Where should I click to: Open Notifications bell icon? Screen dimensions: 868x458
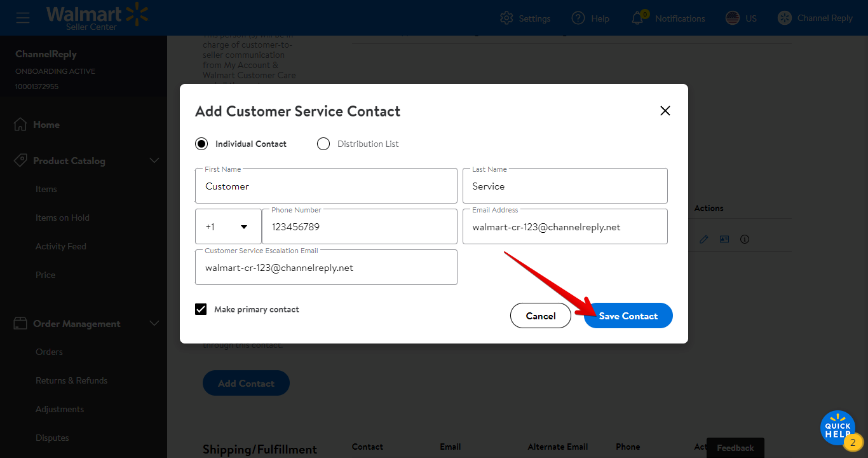637,18
